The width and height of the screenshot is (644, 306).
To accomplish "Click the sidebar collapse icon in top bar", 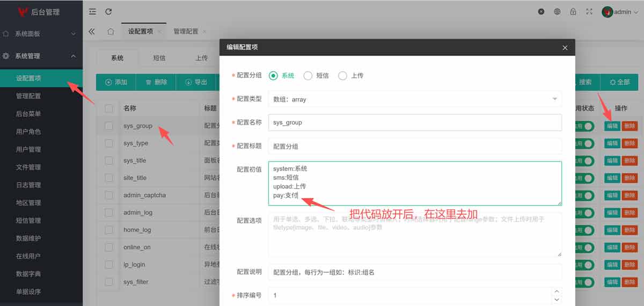I will coord(92,12).
